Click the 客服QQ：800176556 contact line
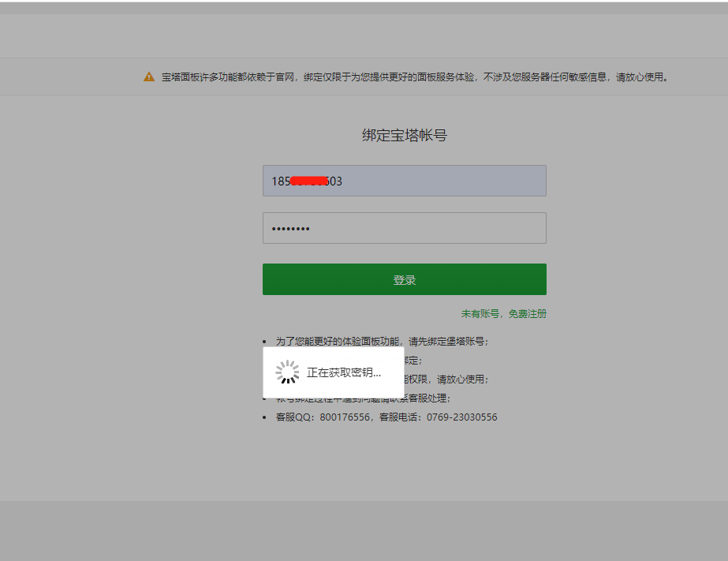The image size is (728, 561). pos(386,417)
